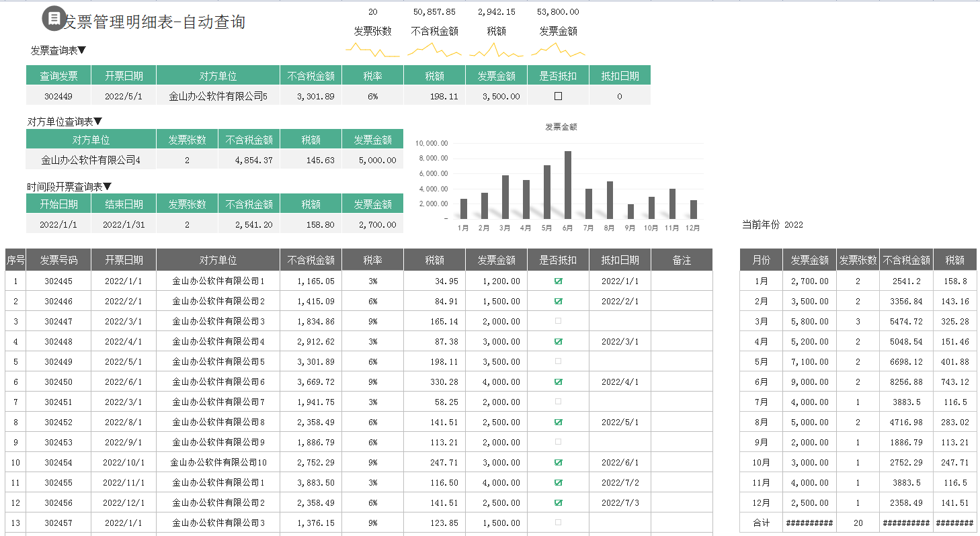Select the invoice number 302449 query cell
Screen dimensions: 980x536
pyautogui.click(x=58, y=96)
